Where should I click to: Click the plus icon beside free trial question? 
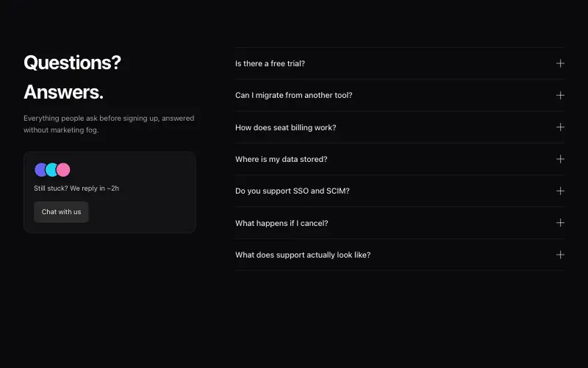pyautogui.click(x=560, y=63)
